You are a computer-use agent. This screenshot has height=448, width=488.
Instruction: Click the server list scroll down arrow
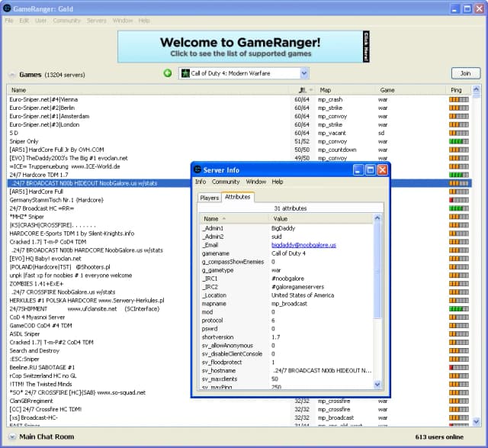[x=476, y=421]
